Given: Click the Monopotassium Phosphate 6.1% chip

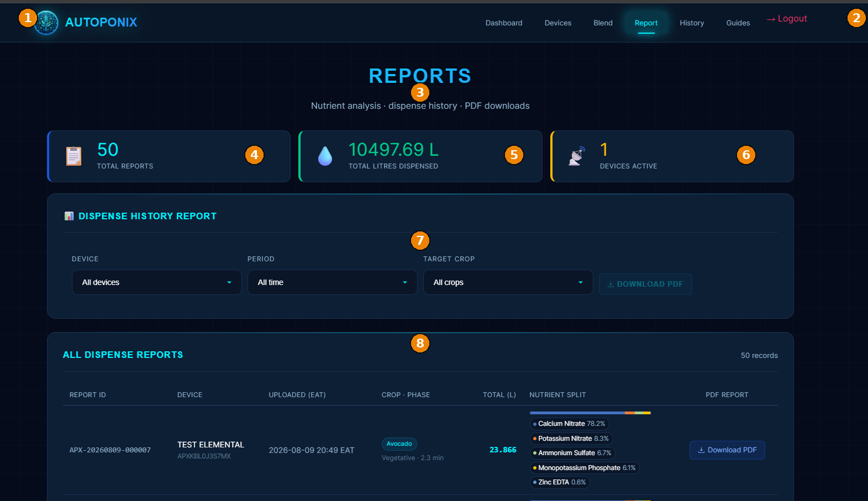Looking at the screenshot, I should 585,468.
